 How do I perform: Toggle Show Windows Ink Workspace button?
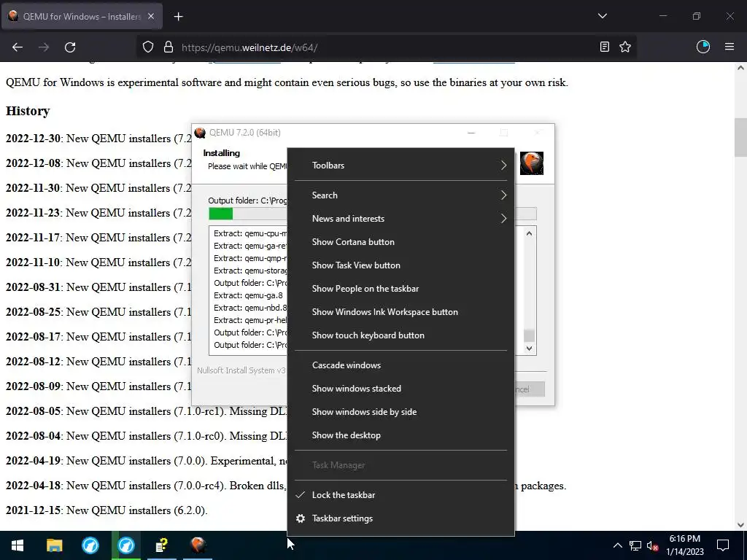[400, 312]
